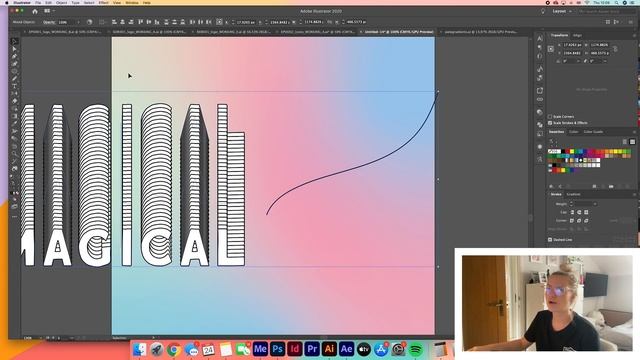The width and height of the screenshot is (640, 360).
Task: Open the Effect menu
Action: [x=104, y=2]
